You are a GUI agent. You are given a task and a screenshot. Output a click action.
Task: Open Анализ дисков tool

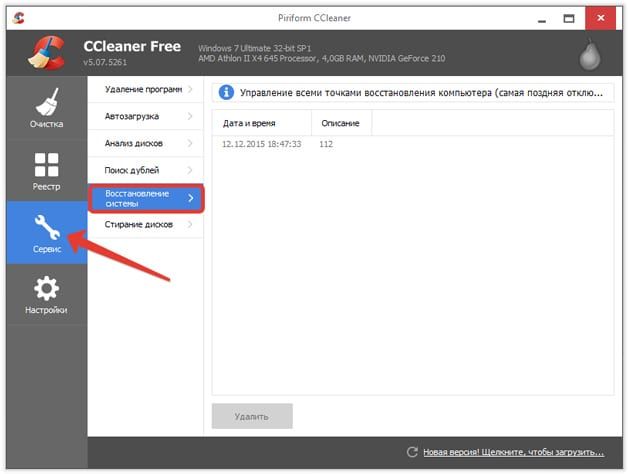click(145, 143)
